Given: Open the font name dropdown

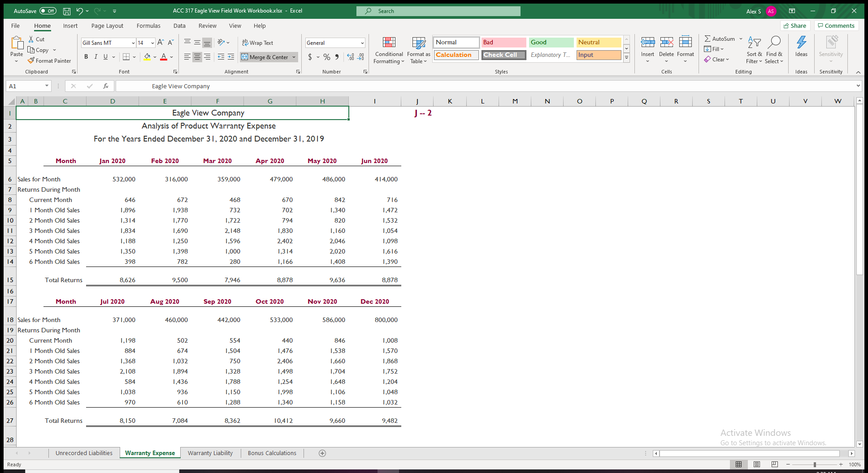Looking at the screenshot, I should (133, 43).
